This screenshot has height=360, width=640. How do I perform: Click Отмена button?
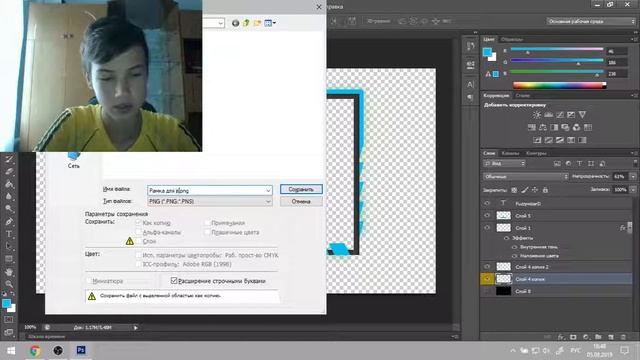click(301, 202)
